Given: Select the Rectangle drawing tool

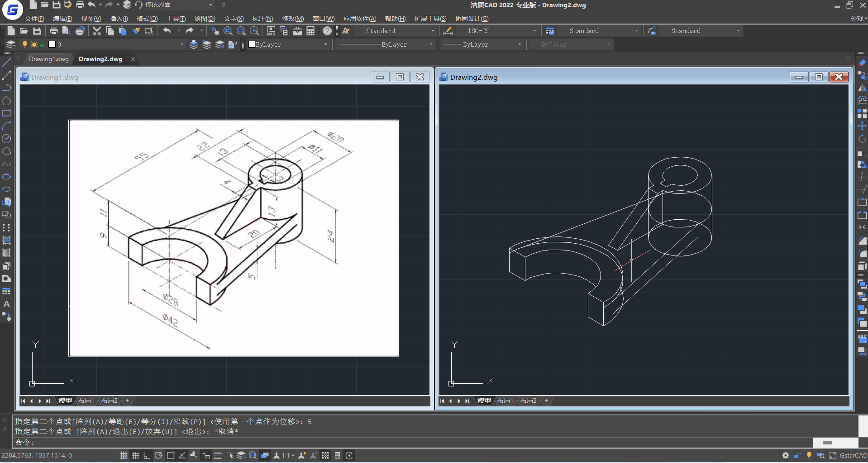Looking at the screenshot, I should click(6, 113).
